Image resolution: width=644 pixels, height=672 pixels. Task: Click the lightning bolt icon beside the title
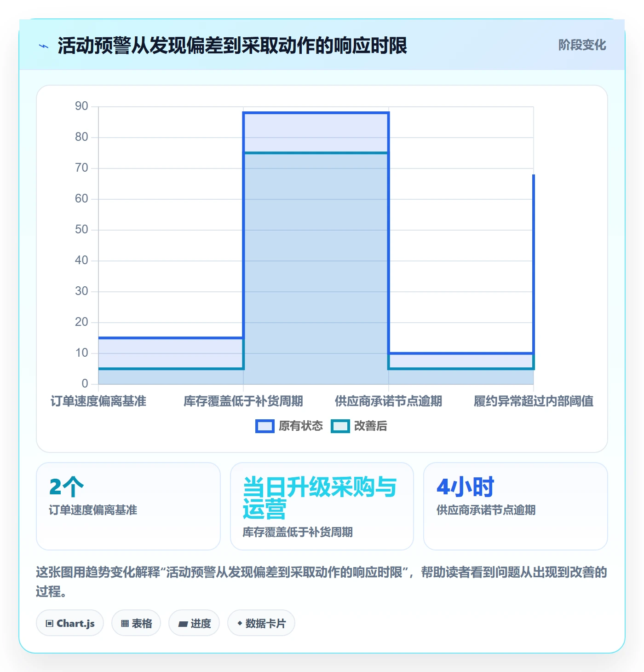(44, 46)
